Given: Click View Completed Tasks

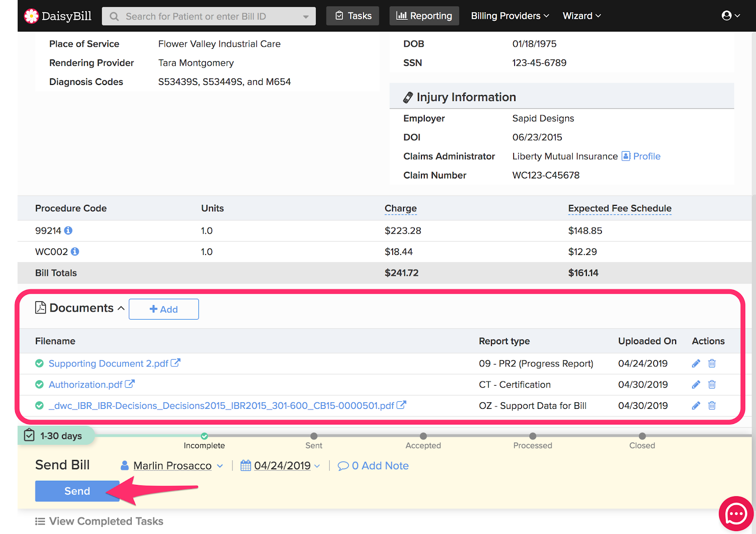Looking at the screenshot, I should tap(106, 521).
